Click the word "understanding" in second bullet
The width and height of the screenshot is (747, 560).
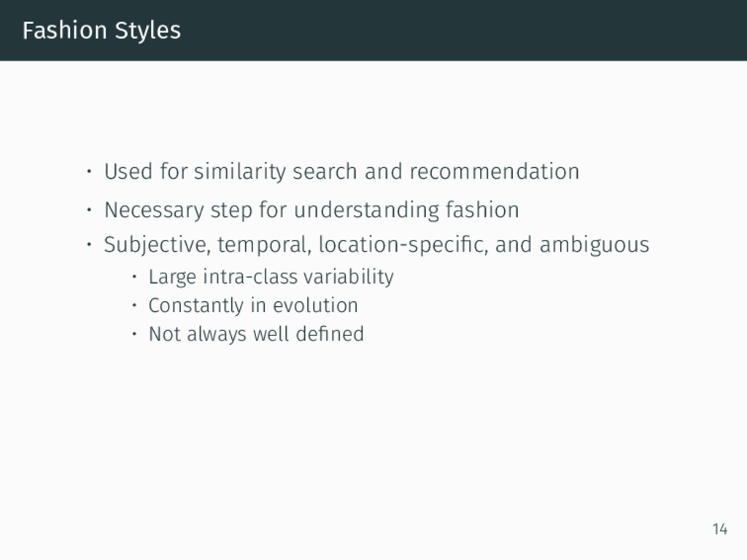(x=366, y=210)
